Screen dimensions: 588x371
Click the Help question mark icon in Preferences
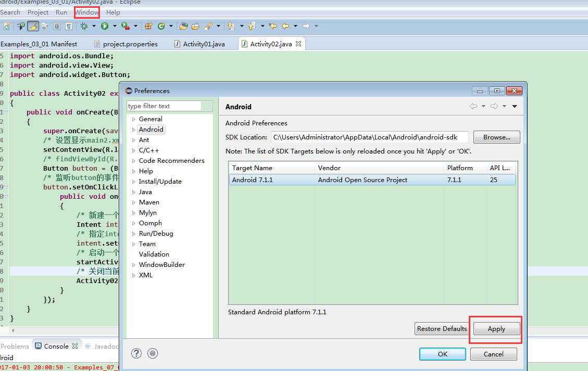pos(136,353)
